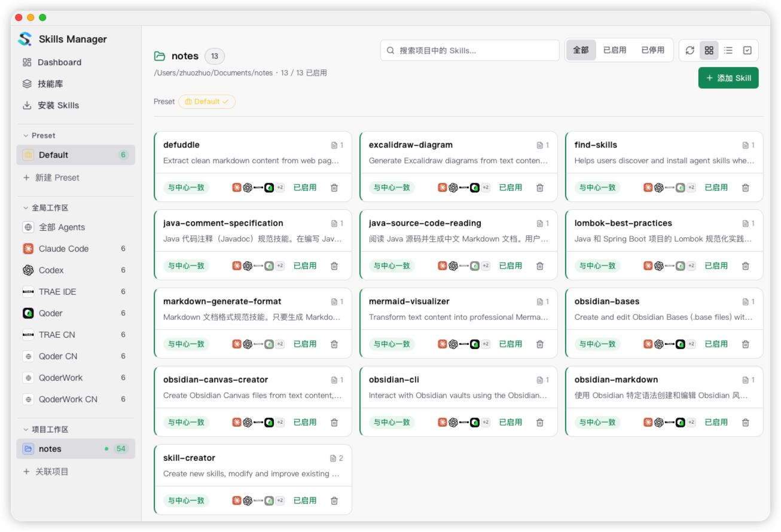The height and width of the screenshot is (532, 781).
Task: Delete the java-comment-specification skill
Action: 334,265
